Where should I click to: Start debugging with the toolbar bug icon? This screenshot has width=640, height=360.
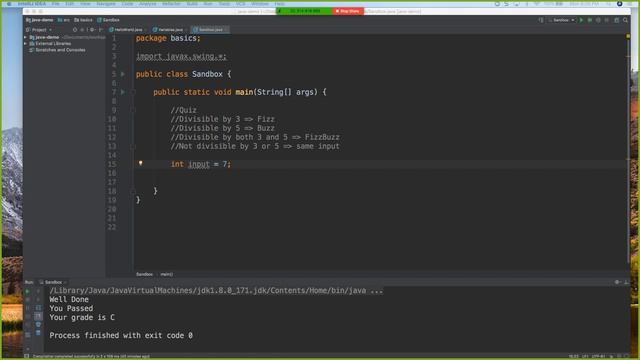pos(590,20)
